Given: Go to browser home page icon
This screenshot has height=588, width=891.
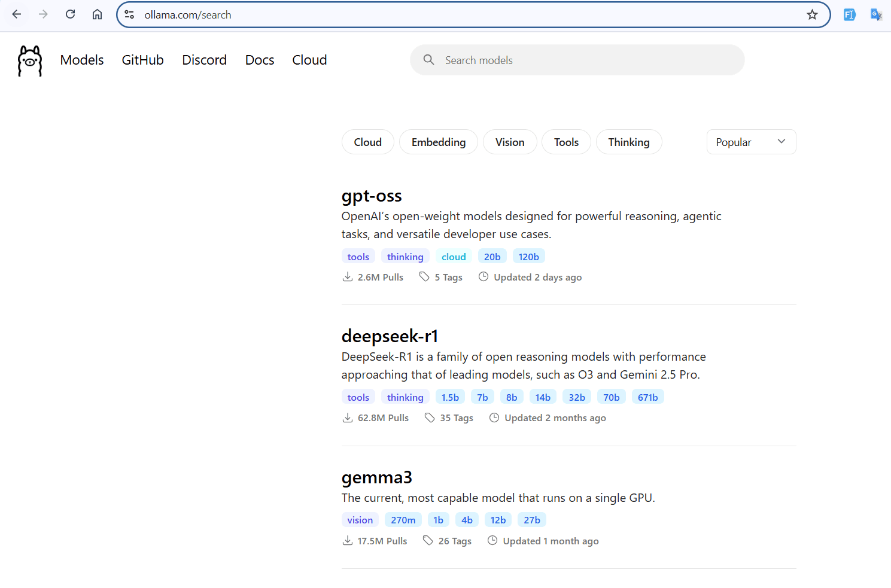Looking at the screenshot, I should coord(97,14).
